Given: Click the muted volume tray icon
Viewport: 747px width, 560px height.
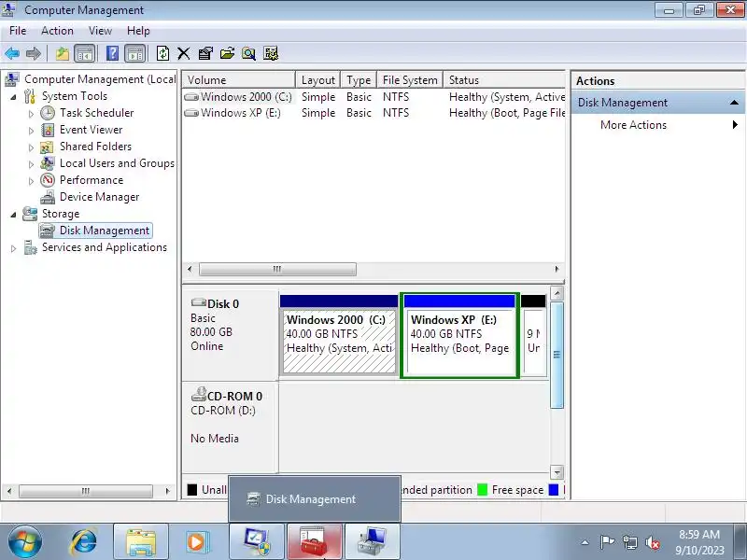Looking at the screenshot, I should pyautogui.click(x=652, y=542).
